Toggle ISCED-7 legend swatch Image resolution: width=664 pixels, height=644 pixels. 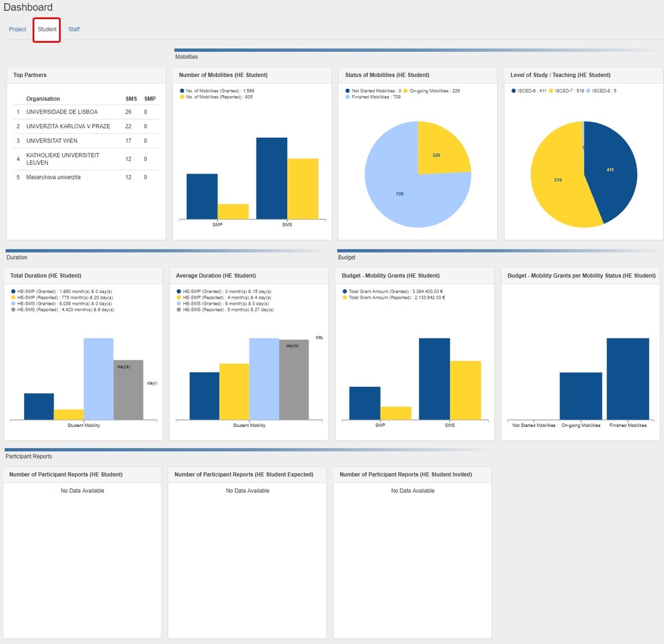[551, 91]
